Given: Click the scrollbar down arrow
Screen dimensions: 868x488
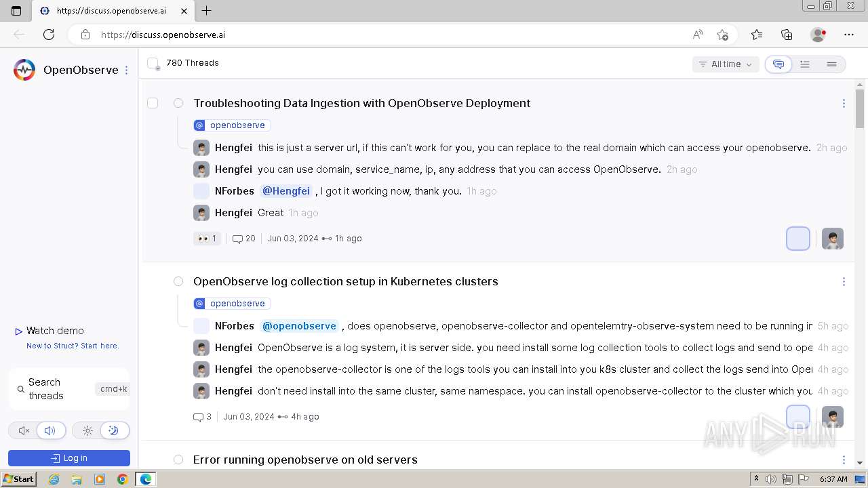Looking at the screenshot, I should pyautogui.click(x=860, y=462).
